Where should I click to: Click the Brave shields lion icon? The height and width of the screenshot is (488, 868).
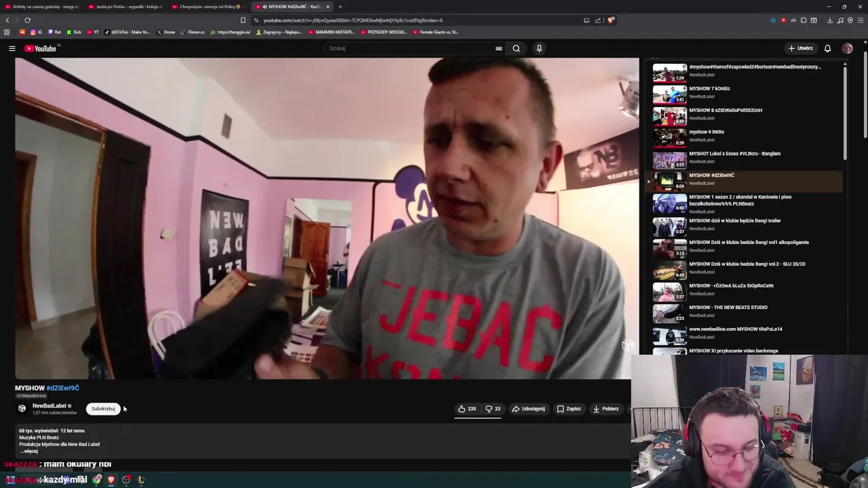(x=611, y=20)
